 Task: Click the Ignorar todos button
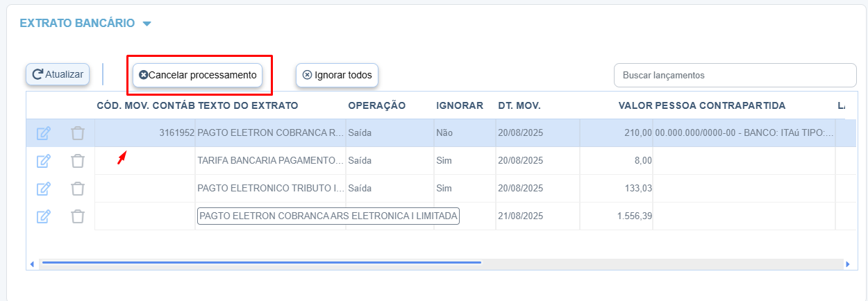[337, 75]
